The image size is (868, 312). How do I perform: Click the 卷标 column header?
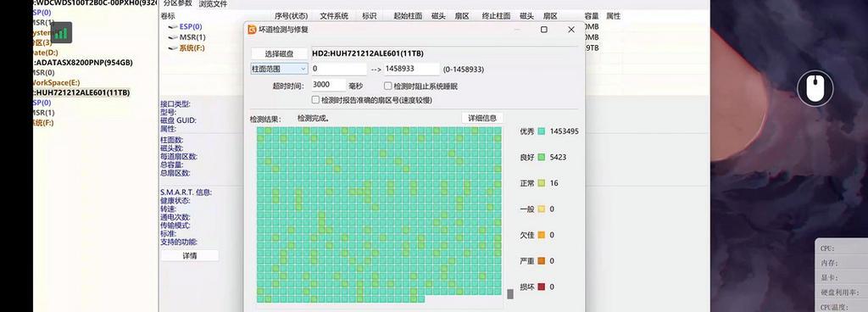(x=168, y=17)
